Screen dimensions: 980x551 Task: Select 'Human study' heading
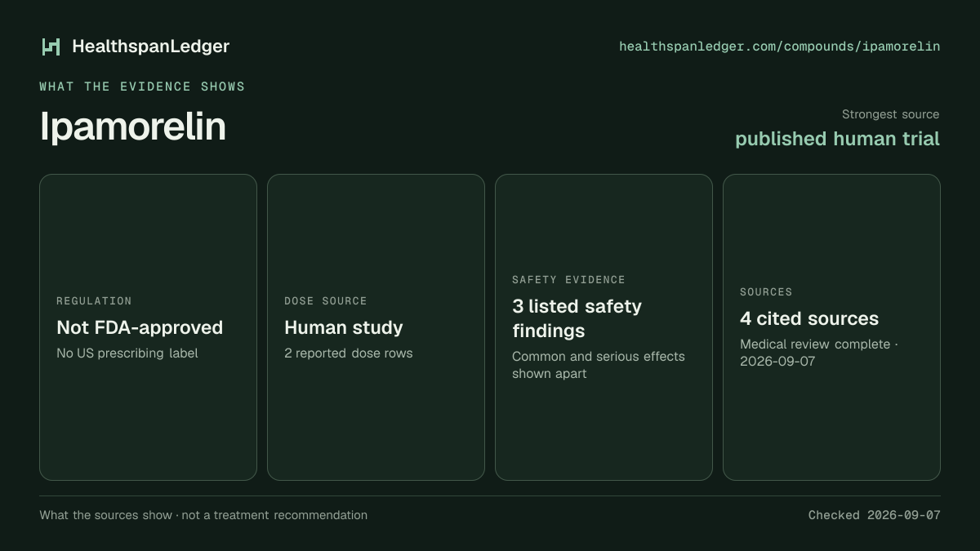coord(343,327)
